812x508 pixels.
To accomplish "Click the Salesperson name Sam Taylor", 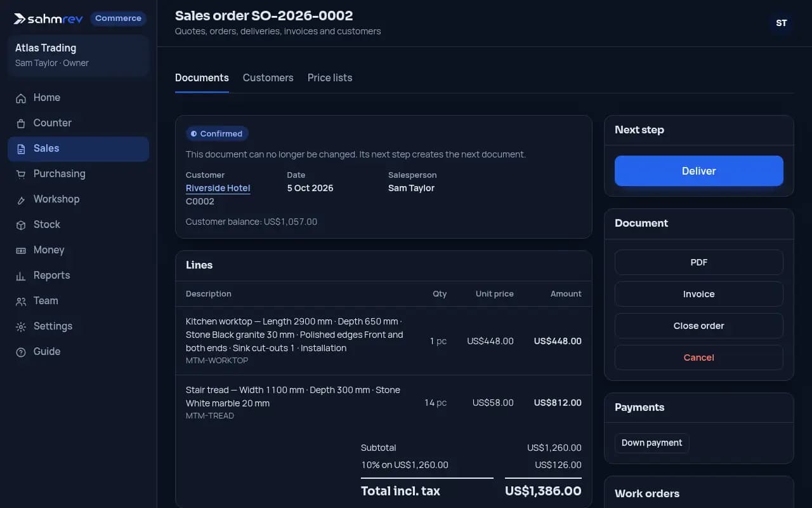I will 411,188.
